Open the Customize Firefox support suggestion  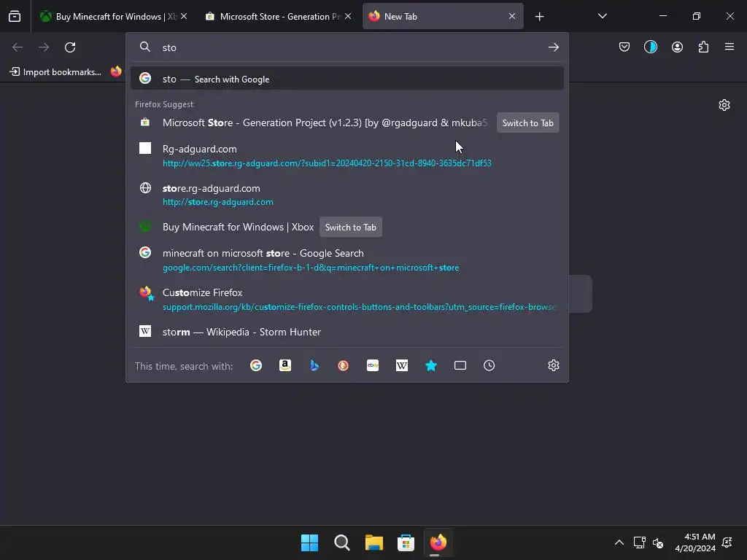[347, 299]
